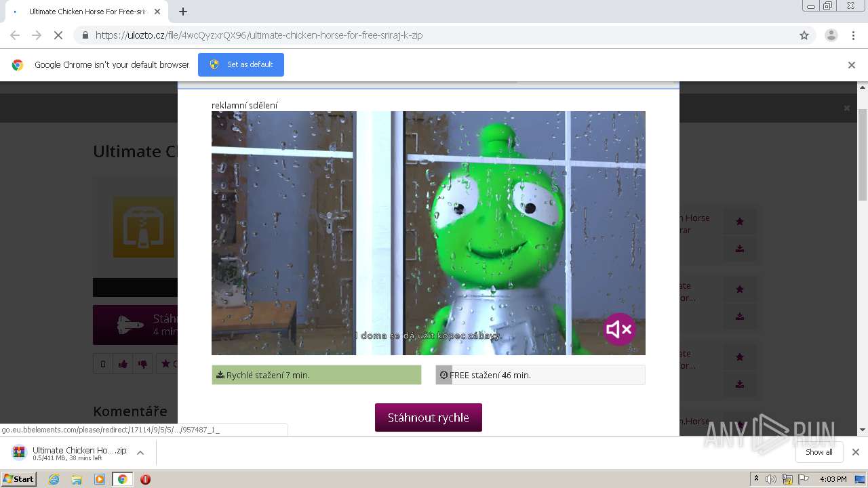Expand the download item options chevron

(140, 453)
